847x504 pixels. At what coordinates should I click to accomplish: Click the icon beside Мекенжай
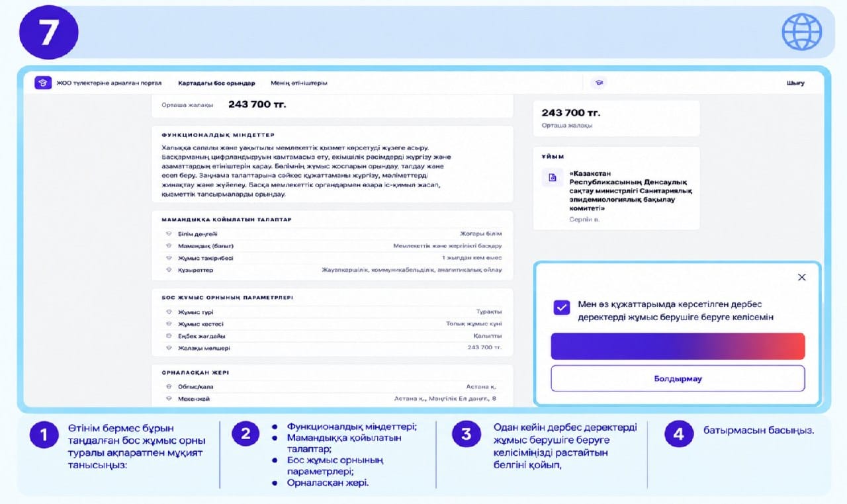pos(169,399)
